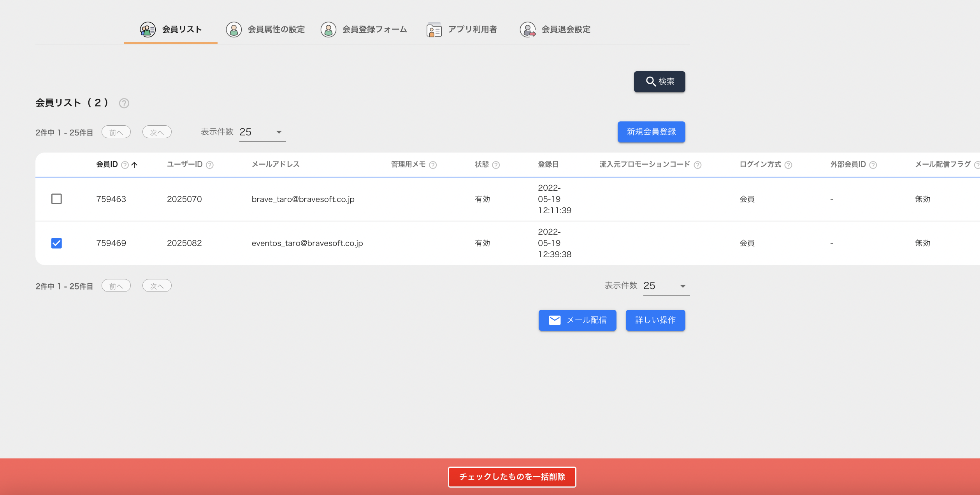Click member ID 759469 cell
The height and width of the screenshot is (495, 980).
tap(111, 243)
